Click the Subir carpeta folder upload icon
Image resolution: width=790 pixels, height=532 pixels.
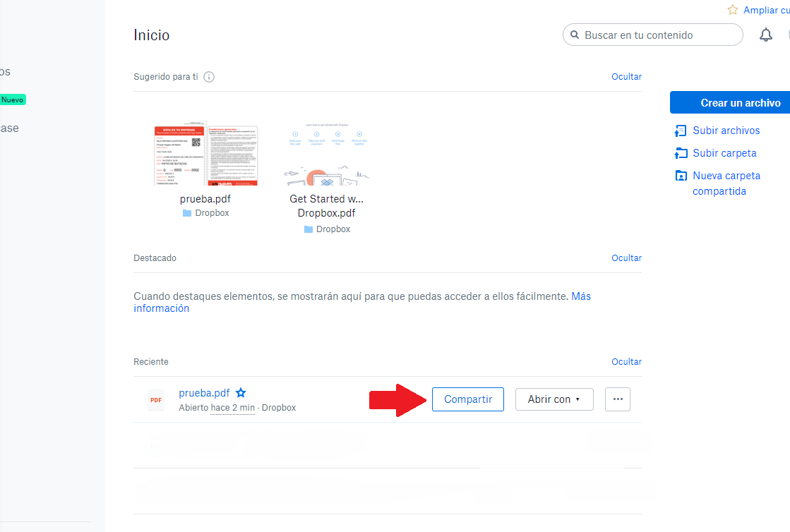[681, 153]
